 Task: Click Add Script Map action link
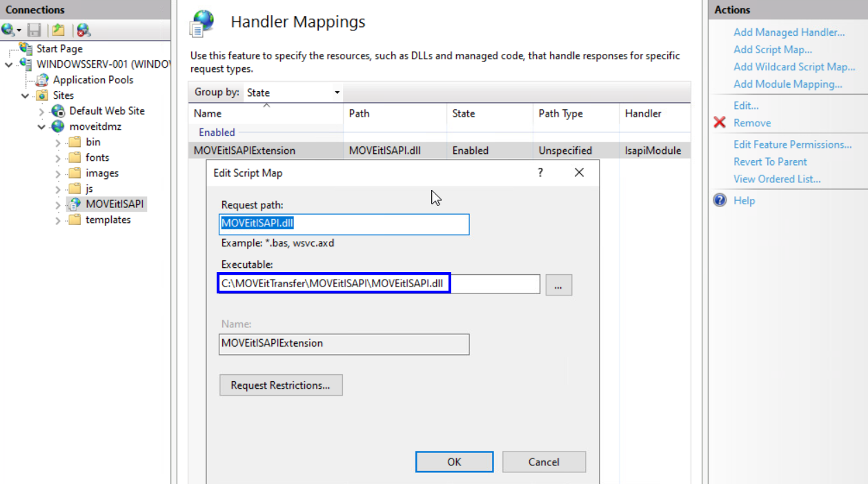[x=773, y=50]
